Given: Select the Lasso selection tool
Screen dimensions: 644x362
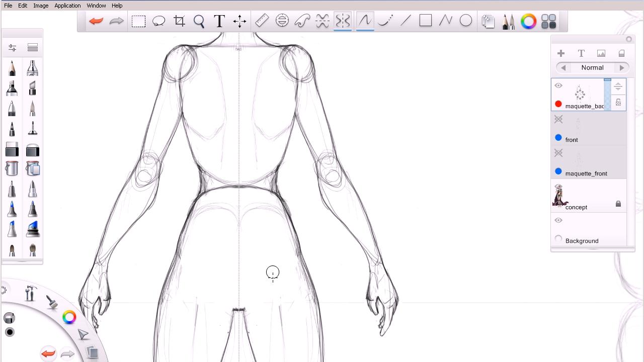Looking at the screenshot, I should pos(159,21).
